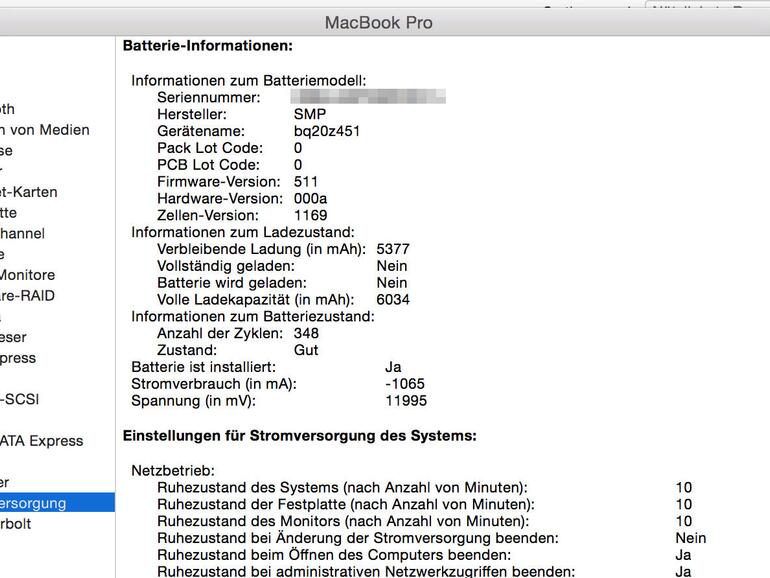This screenshot has height=578, width=770.
Task: Click the "Ruhezustand des Systems" minutes value
Action: point(684,487)
